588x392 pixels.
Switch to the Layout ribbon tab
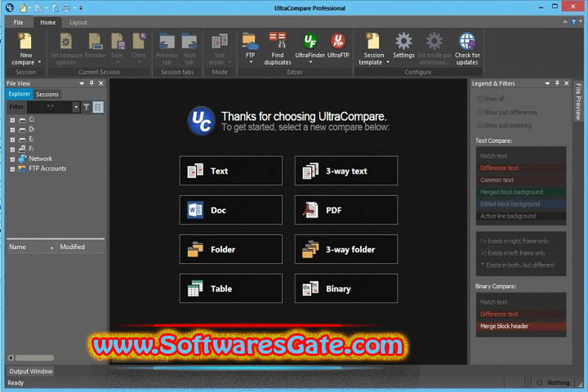click(x=78, y=23)
